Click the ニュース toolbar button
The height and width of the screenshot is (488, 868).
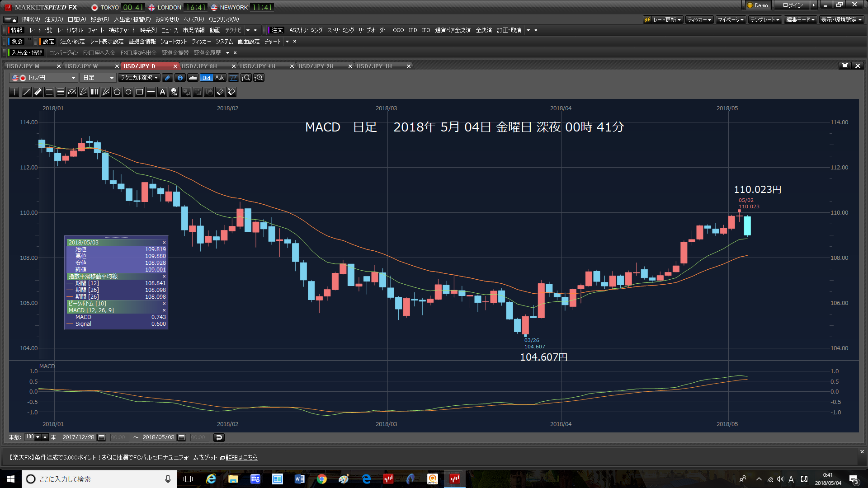[170, 30]
